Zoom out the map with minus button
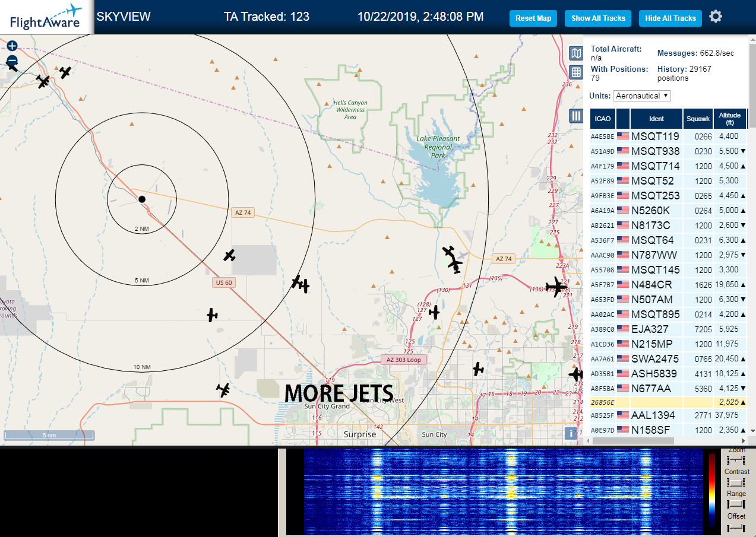 tap(12, 61)
